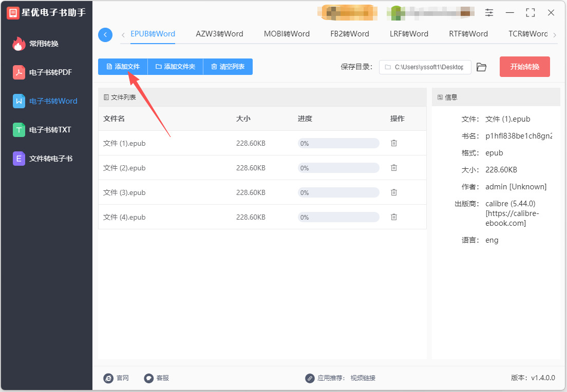Click the 应用推荐 link icon
This screenshot has height=392, width=567.
point(310,378)
